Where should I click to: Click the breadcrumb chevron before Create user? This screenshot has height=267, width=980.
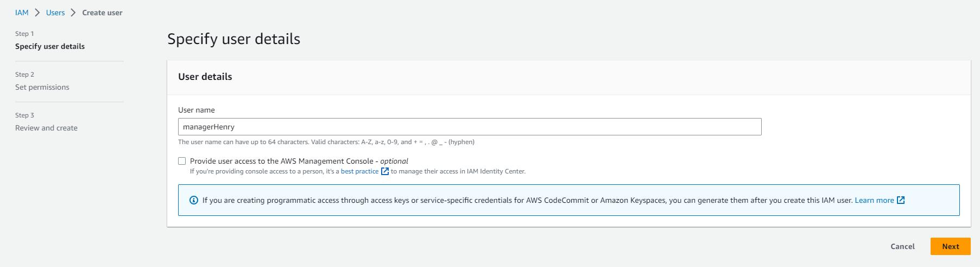click(x=73, y=13)
